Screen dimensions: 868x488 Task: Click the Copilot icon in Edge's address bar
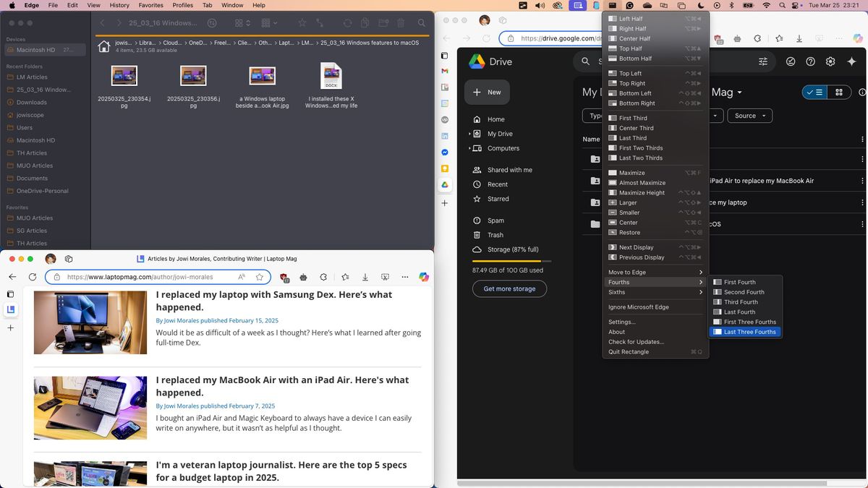pyautogui.click(x=423, y=277)
